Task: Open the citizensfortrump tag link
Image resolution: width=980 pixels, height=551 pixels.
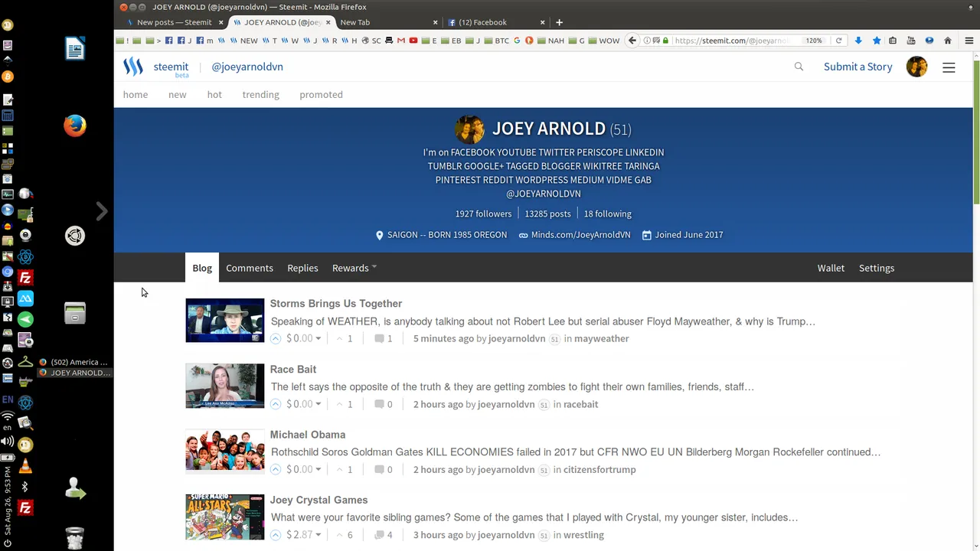Action: pos(599,469)
